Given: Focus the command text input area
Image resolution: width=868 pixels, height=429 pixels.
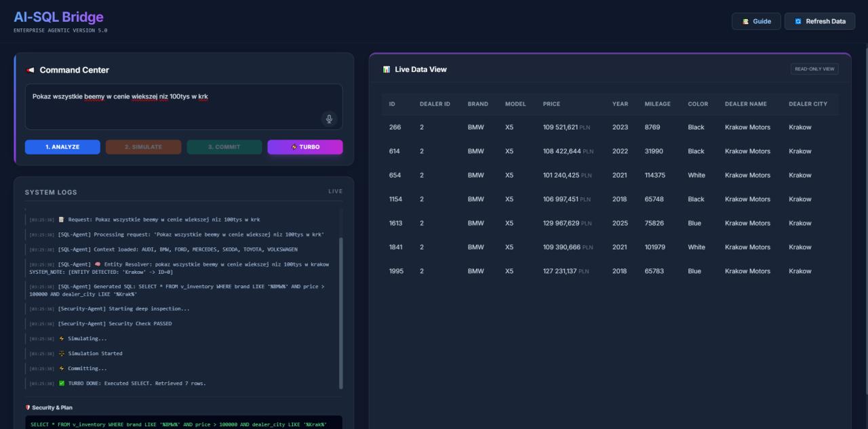Looking at the screenshot, I should tap(184, 106).
